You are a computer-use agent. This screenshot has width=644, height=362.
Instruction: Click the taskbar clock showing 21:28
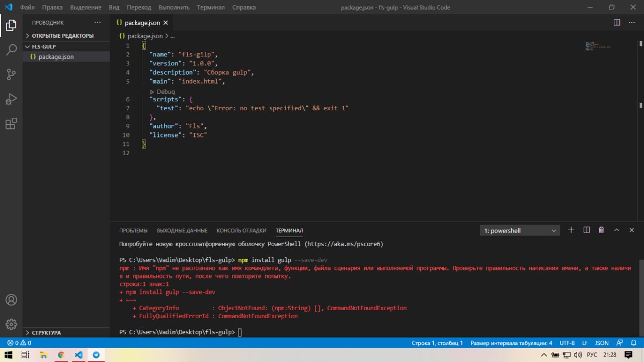(609, 355)
